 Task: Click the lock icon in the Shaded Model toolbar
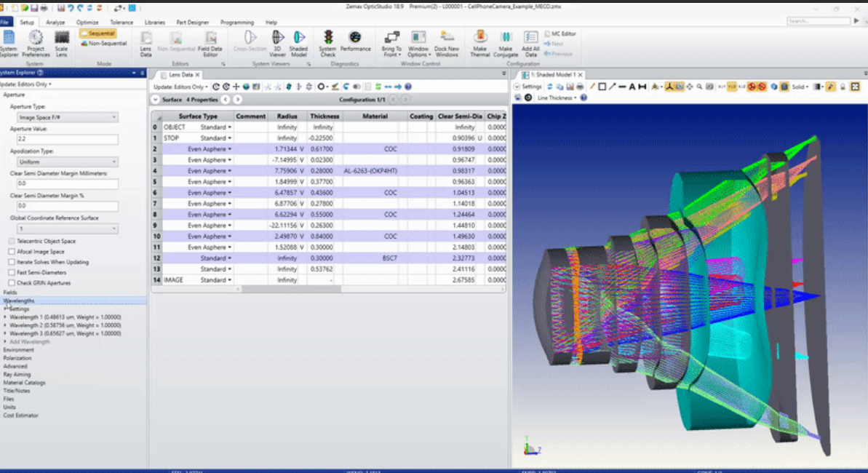[843, 87]
